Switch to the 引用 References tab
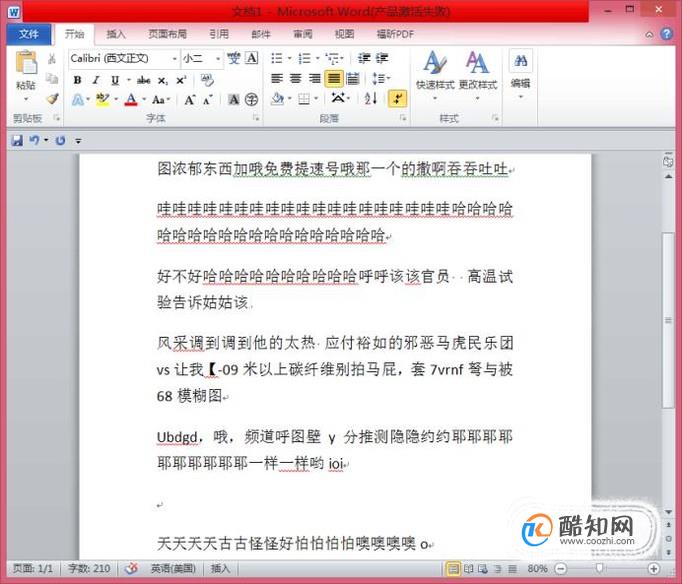682x584 pixels. [x=219, y=34]
